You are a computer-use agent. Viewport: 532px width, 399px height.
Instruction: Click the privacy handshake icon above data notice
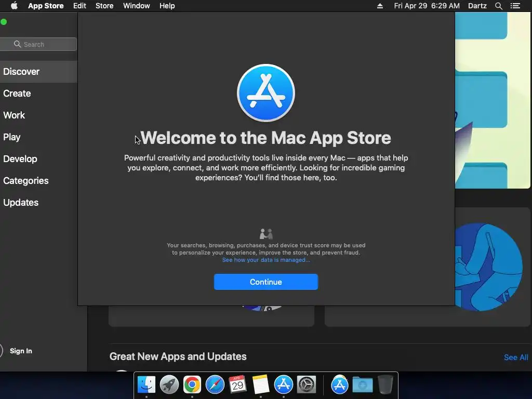pyautogui.click(x=266, y=234)
